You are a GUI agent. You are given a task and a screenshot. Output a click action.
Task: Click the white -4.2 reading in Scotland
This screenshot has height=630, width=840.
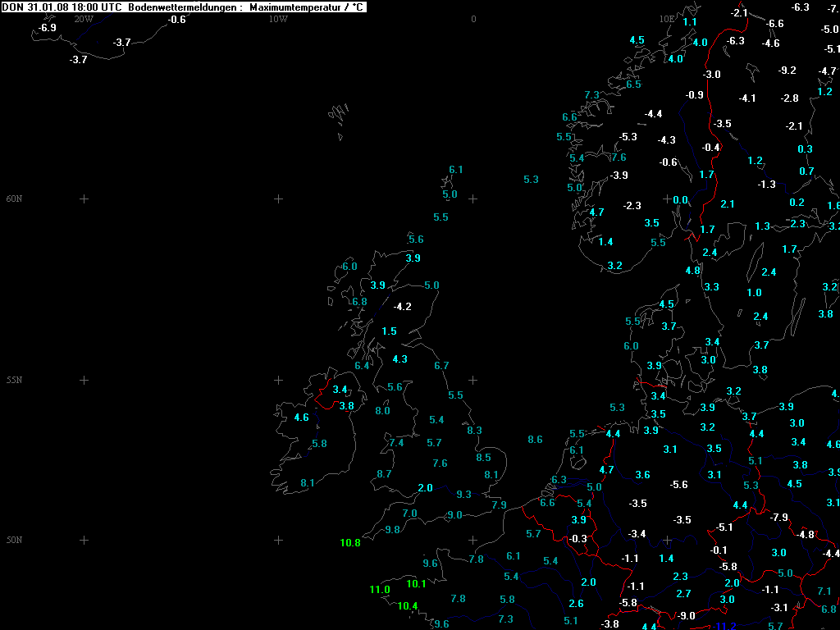click(x=402, y=307)
